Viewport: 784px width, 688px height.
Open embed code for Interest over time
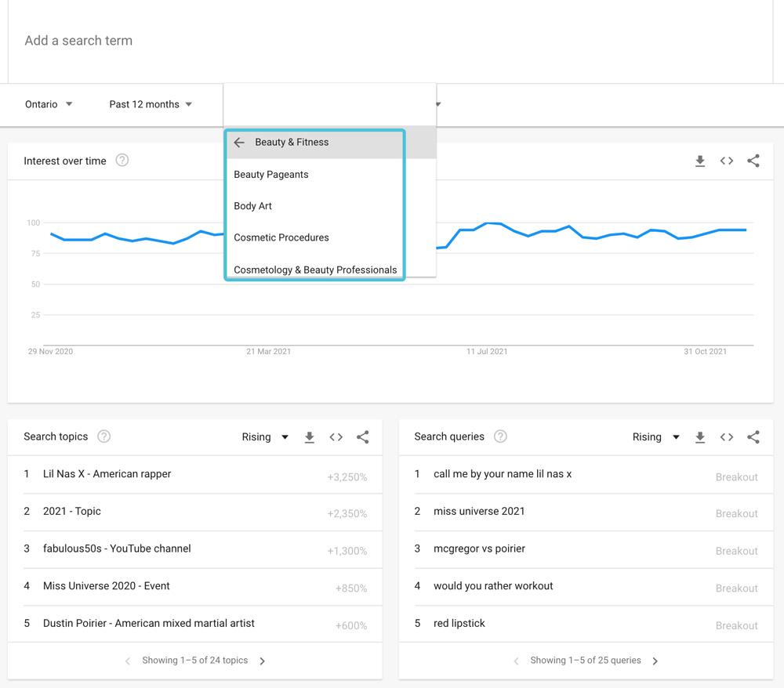tap(727, 161)
